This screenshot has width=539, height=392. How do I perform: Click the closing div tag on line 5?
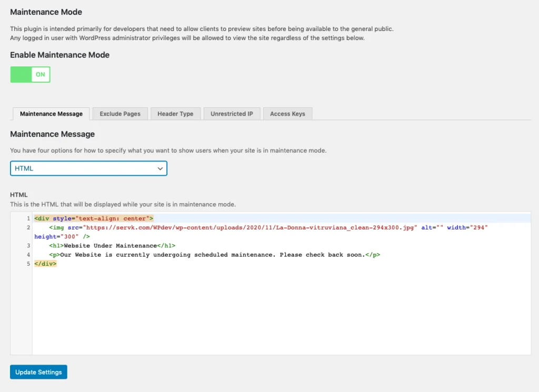(45, 264)
